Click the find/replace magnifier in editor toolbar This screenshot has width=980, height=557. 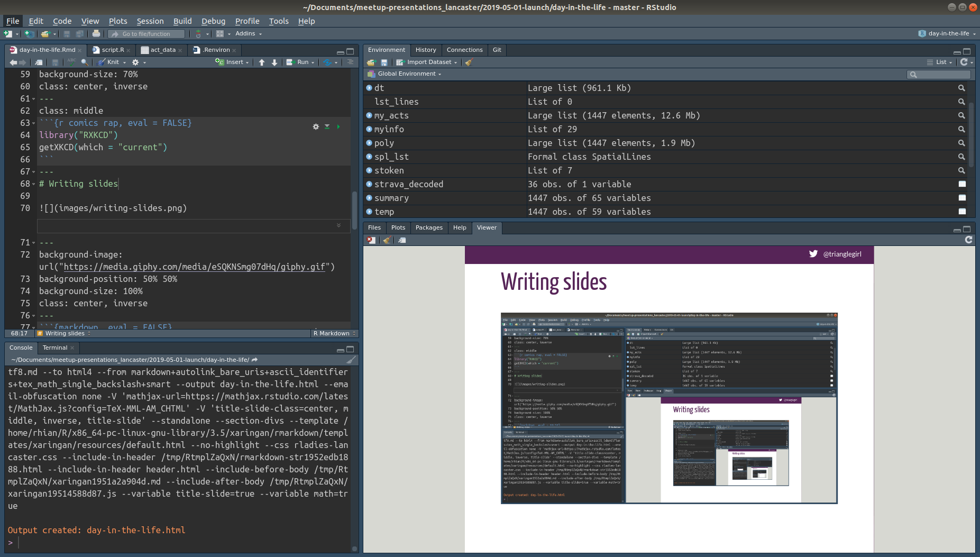point(84,62)
